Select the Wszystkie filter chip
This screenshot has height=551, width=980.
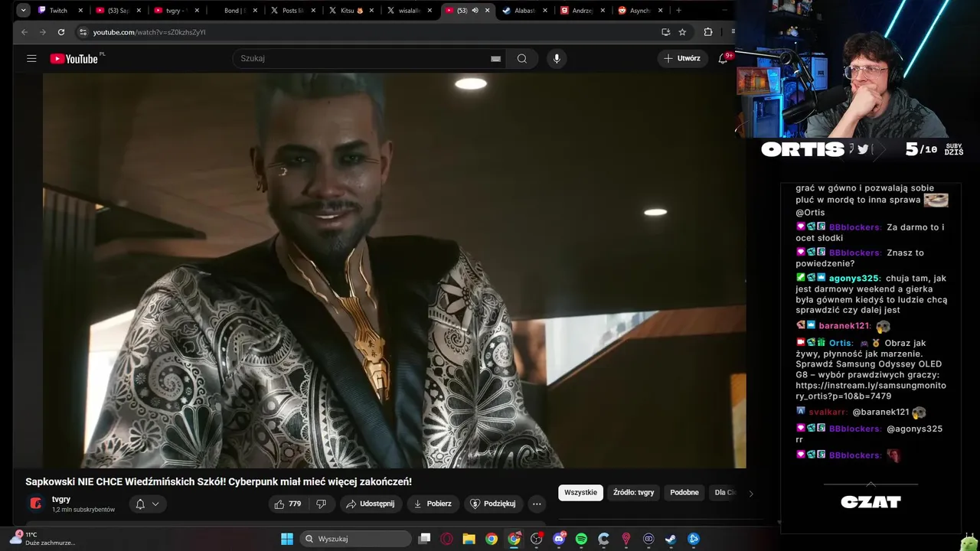pos(580,493)
